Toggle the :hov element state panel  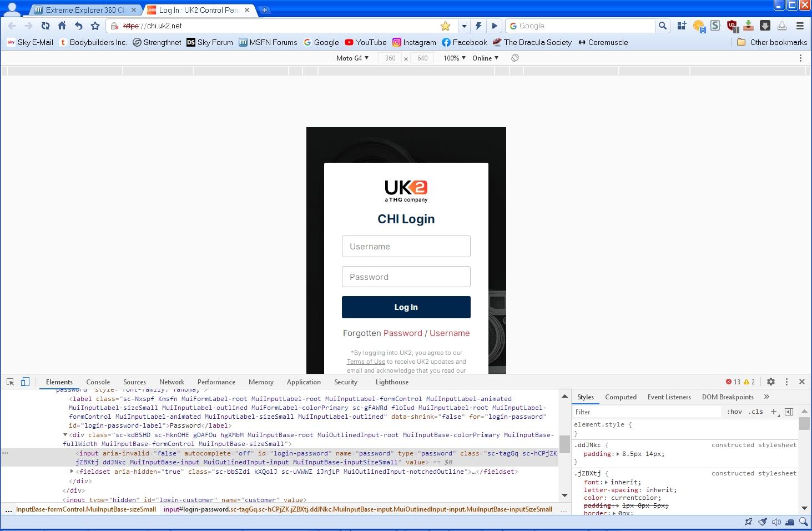tap(734, 412)
